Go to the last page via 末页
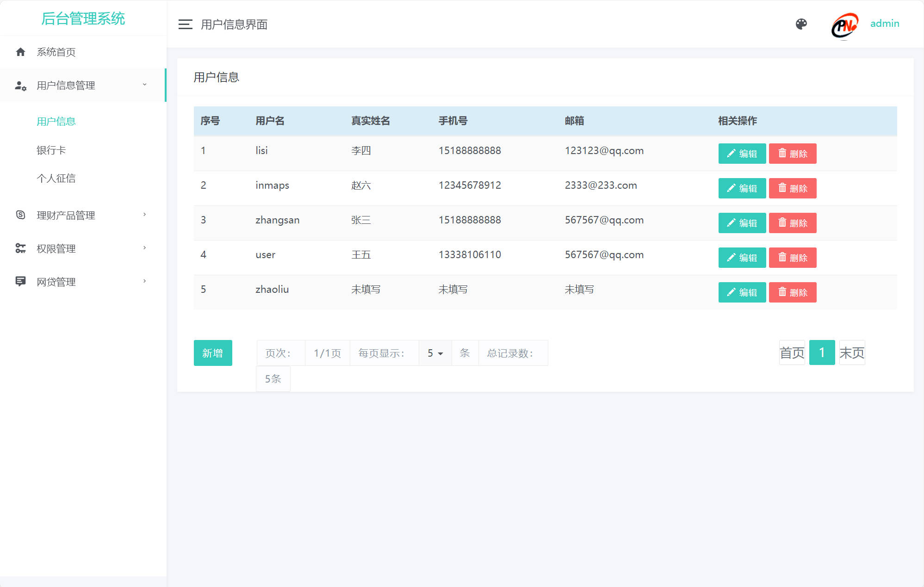The width and height of the screenshot is (924, 587). [x=852, y=352]
